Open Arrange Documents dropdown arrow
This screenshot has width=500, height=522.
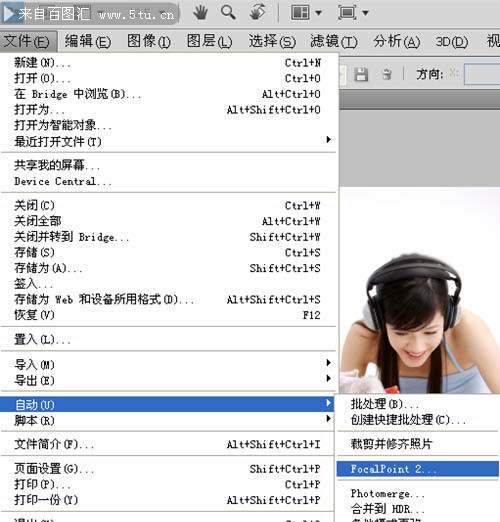click(319, 13)
